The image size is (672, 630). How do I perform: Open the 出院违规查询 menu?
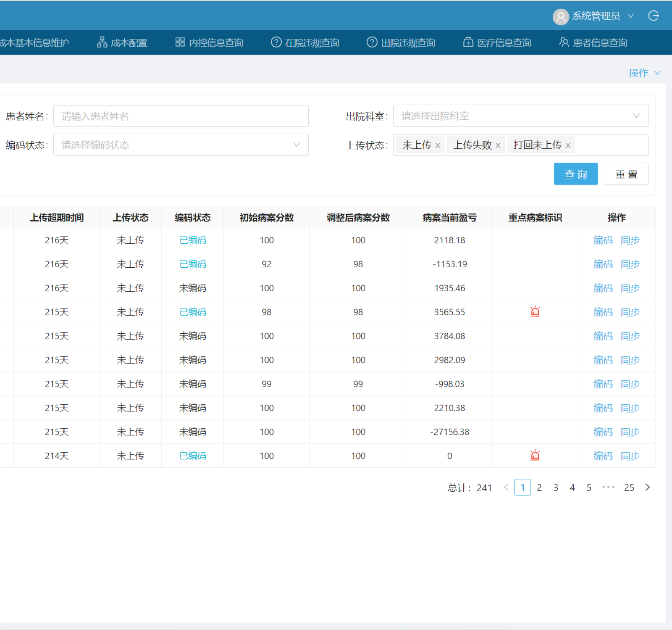(x=401, y=42)
